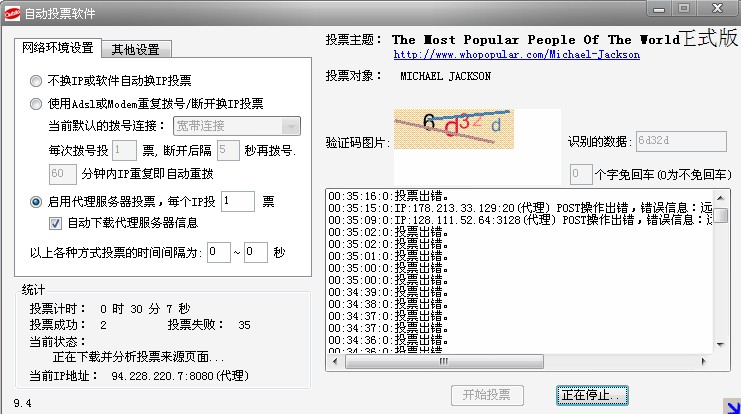Click the log's scroll left arrow
741x414 pixels.
334,361
